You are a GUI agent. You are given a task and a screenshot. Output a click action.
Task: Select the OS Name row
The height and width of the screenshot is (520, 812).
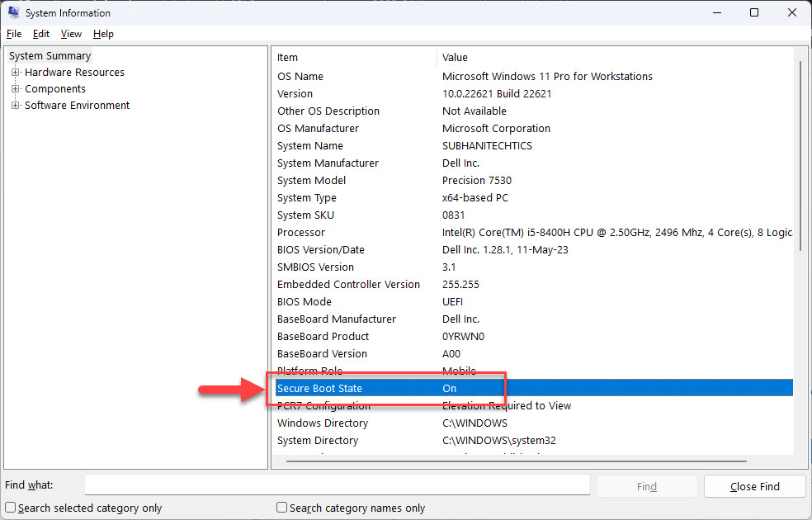tap(534, 76)
